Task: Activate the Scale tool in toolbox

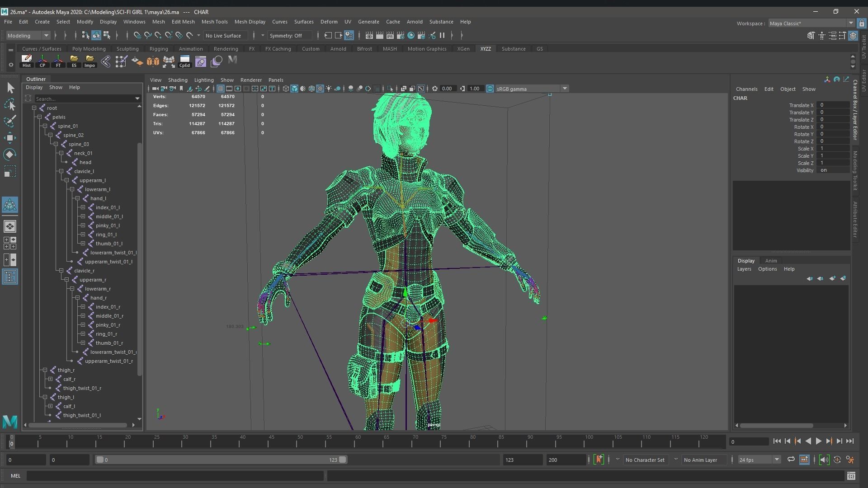Action: (x=10, y=171)
